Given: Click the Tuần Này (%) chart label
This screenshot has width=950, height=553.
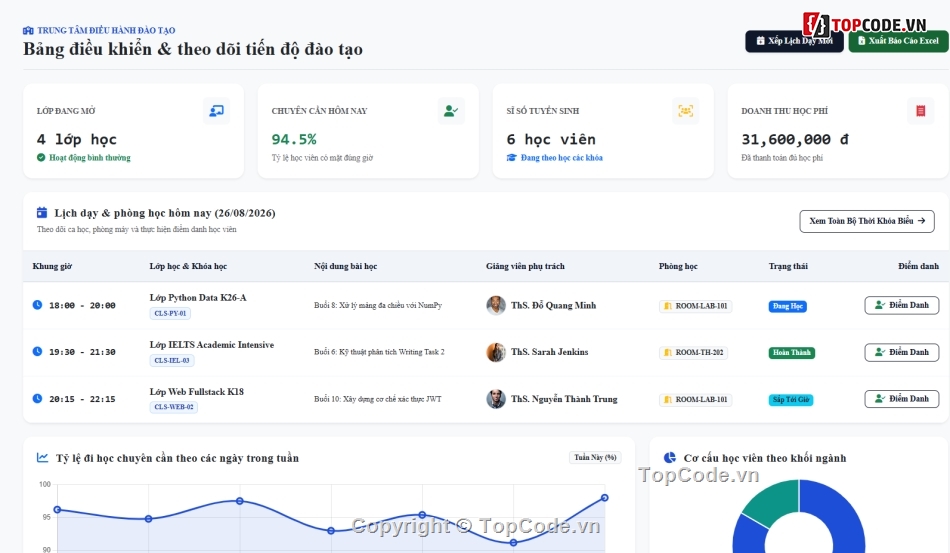Looking at the screenshot, I should (x=595, y=457).
